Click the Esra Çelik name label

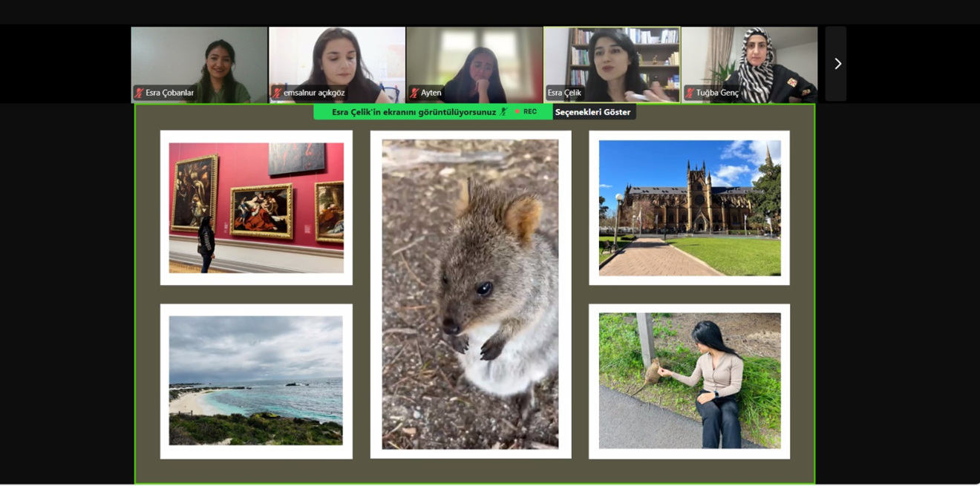[x=564, y=93]
